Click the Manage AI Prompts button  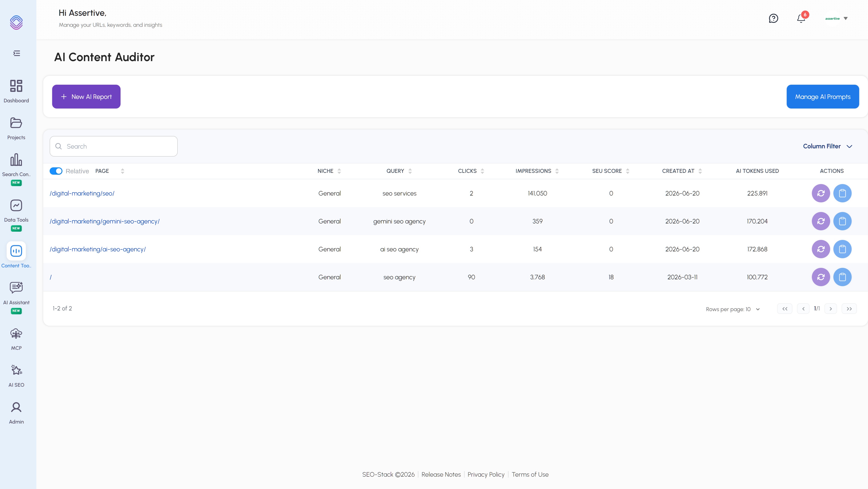click(823, 96)
